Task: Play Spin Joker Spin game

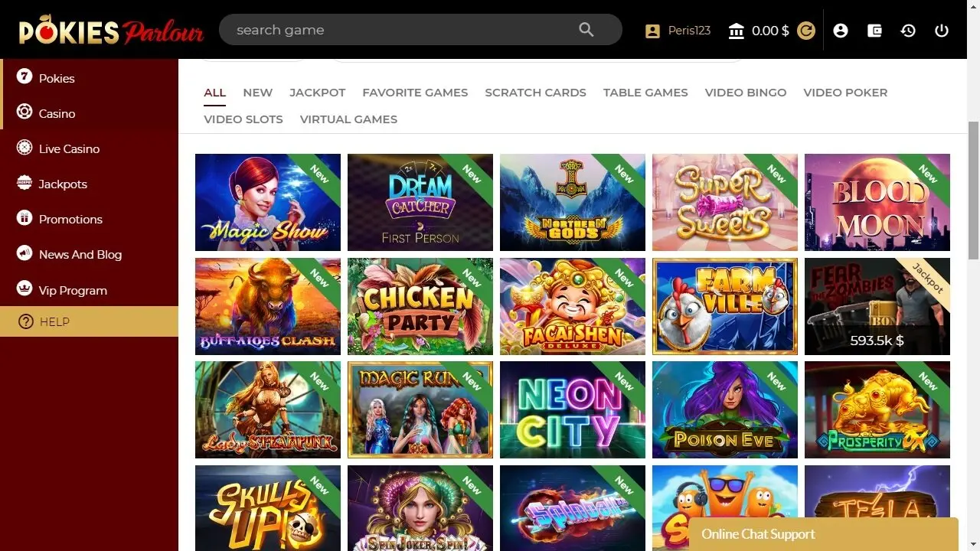Action: [420, 508]
